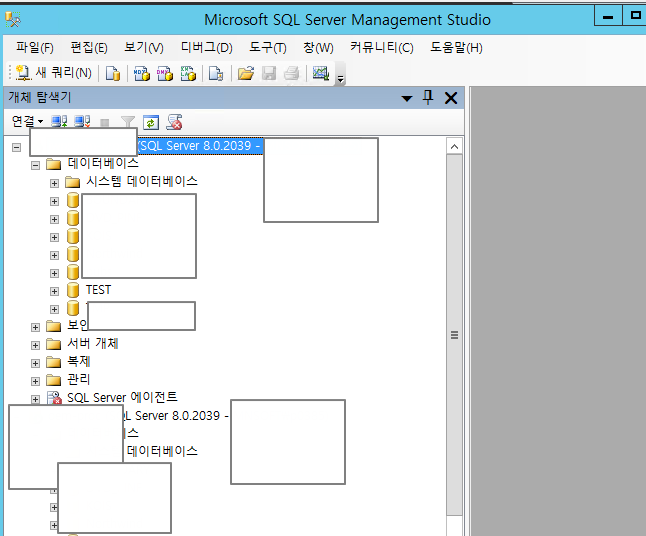
Task: Click the Open File folder icon
Action: click(x=246, y=73)
